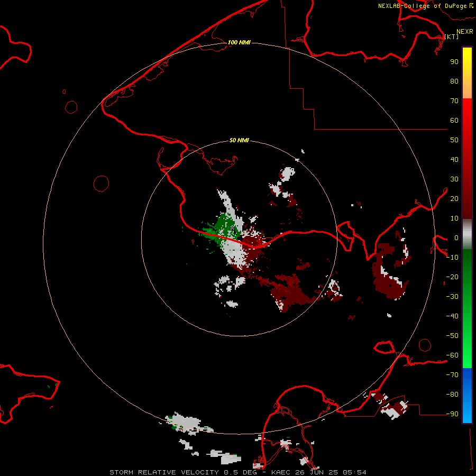
Task: Click the 30 value on the velocity scale
Action: click(x=454, y=179)
